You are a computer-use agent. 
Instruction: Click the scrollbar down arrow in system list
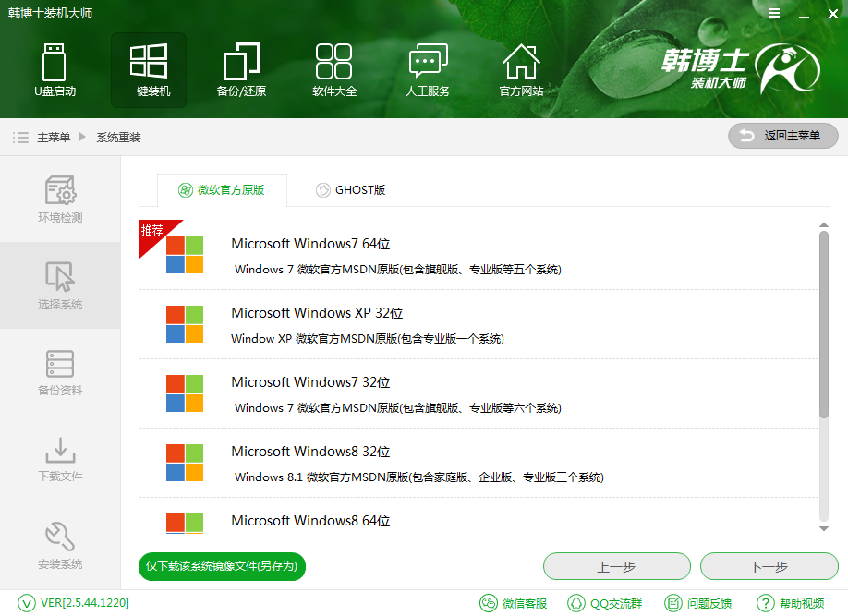pos(824,529)
